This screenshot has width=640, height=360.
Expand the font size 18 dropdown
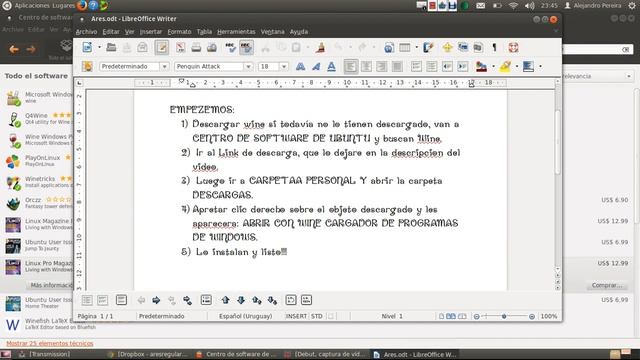point(284,66)
